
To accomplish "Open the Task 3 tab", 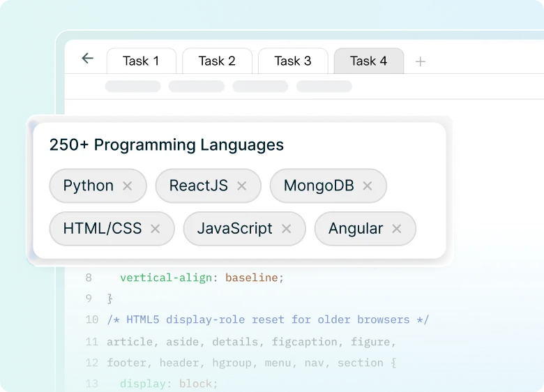I will tap(293, 61).
